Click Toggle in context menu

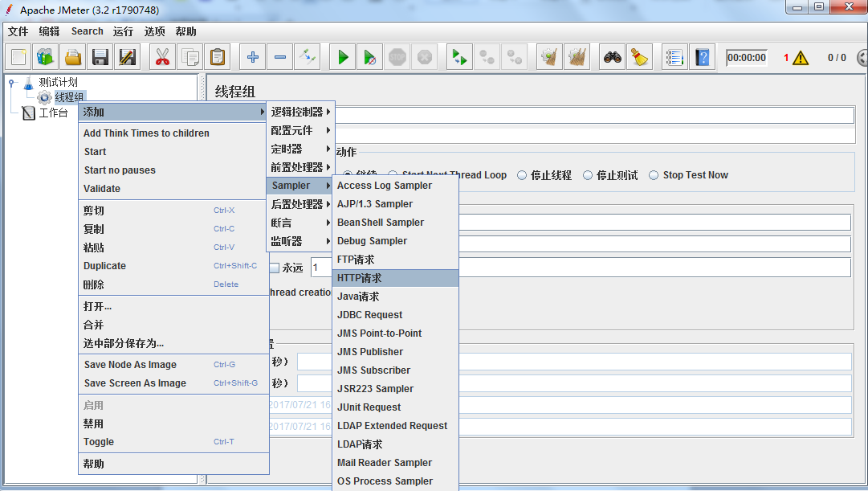[x=173, y=442]
